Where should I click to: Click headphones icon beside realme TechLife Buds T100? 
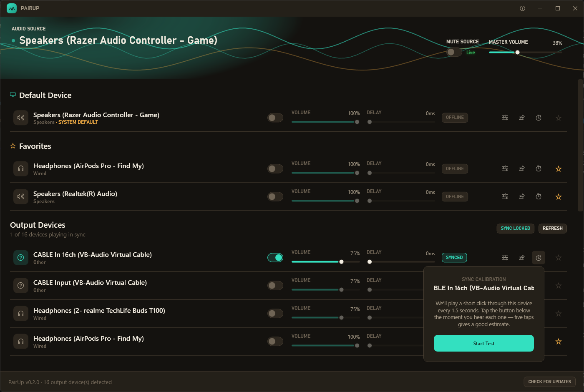(x=21, y=314)
